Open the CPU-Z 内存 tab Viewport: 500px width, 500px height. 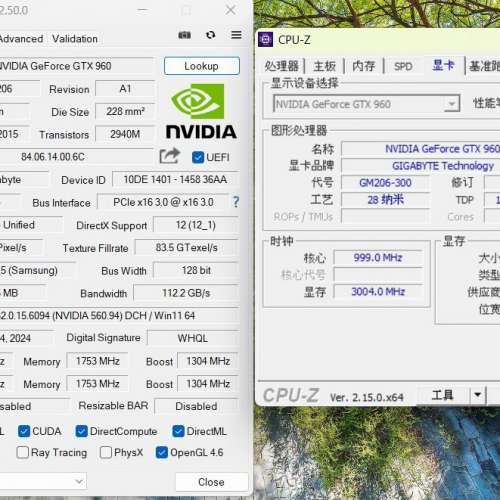click(x=364, y=66)
